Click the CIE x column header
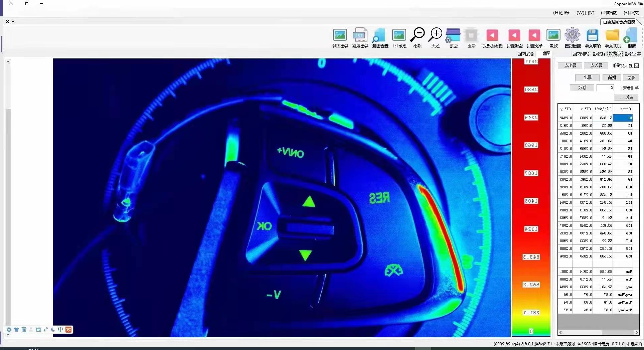 (x=583, y=109)
